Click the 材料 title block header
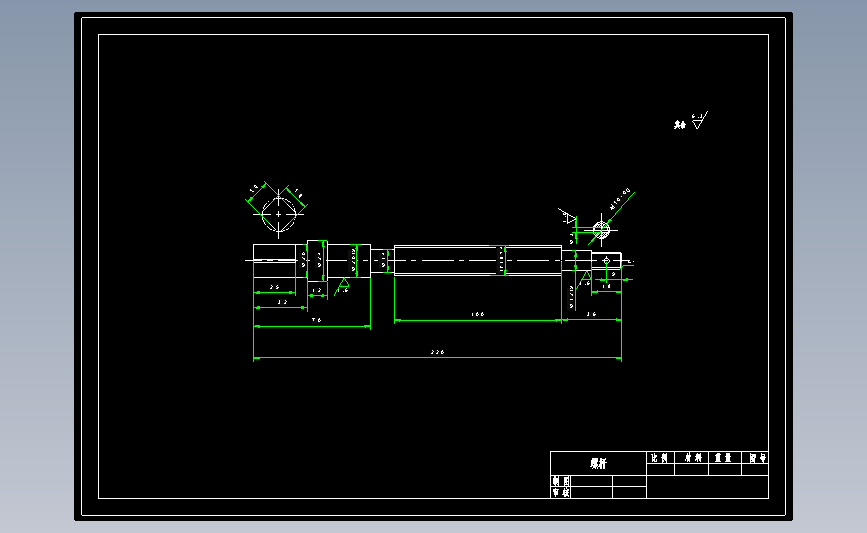This screenshot has width=867, height=533. tap(693, 458)
